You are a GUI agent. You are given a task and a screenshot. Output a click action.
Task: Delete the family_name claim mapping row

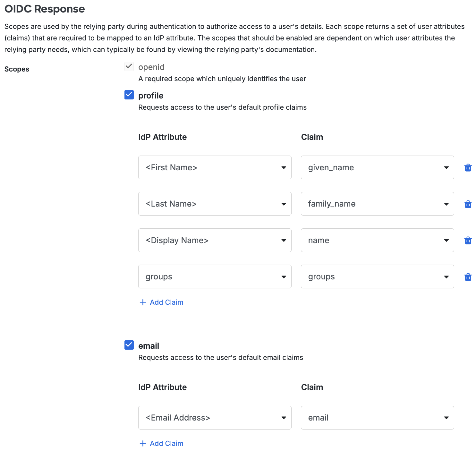468,204
